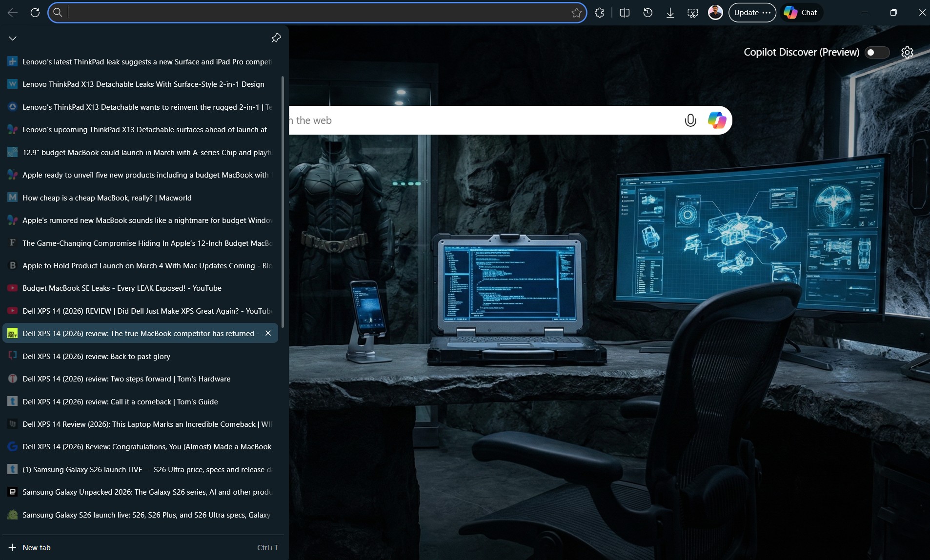Open Copilot from the search box

click(717, 120)
